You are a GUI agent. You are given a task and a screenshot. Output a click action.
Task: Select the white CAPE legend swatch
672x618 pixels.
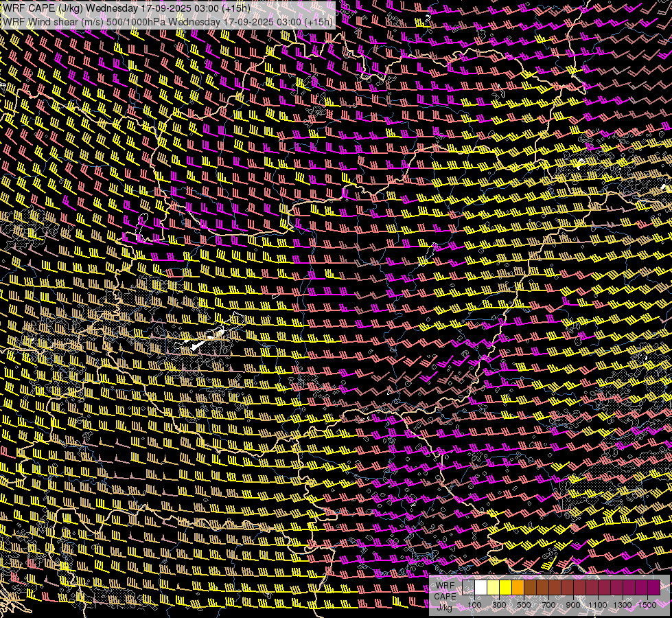click(x=481, y=587)
